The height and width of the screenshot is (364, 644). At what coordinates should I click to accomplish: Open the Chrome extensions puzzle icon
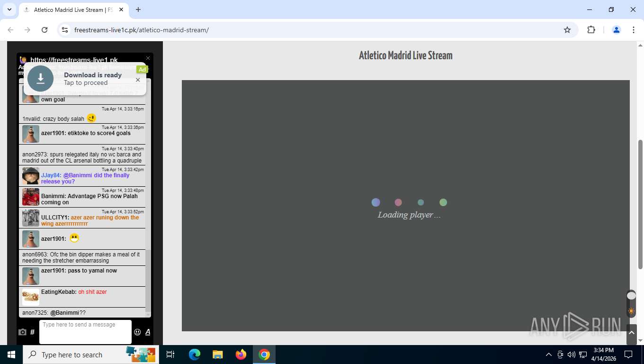click(x=591, y=30)
